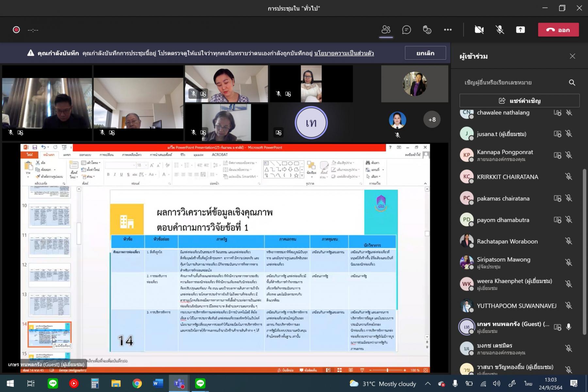Image resolution: width=588 pixels, height=392 pixels.
Task: Select weera Khaenphet participant entry
Action: click(516, 284)
